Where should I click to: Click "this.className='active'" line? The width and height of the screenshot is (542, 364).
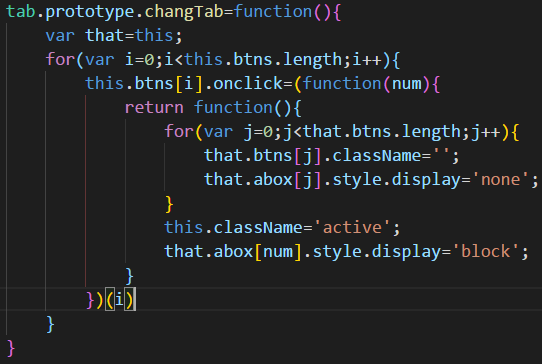coord(282,227)
